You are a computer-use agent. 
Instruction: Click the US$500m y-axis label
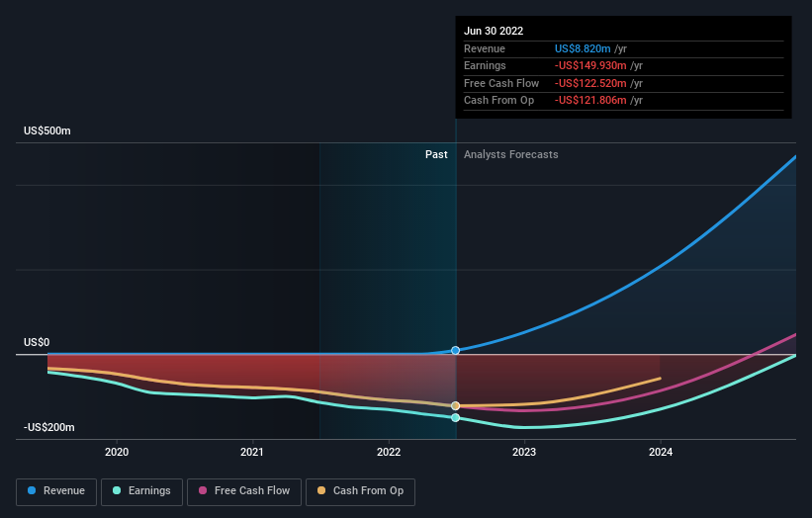click(47, 130)
